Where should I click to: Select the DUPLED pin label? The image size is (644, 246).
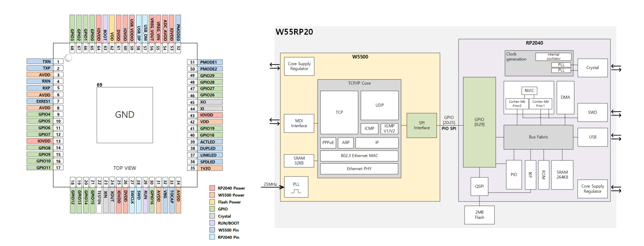click(210, 149)
